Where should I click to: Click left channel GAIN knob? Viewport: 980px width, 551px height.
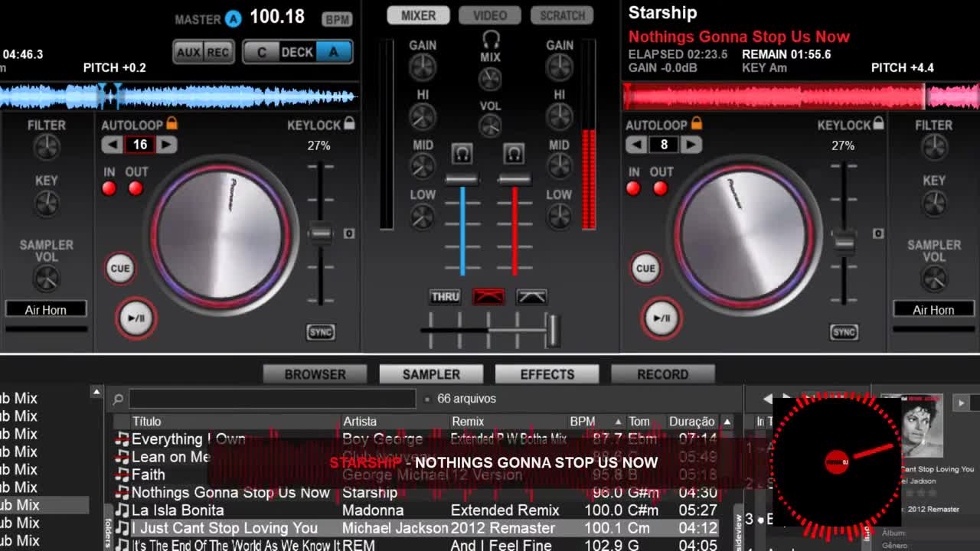click(423, 68)
